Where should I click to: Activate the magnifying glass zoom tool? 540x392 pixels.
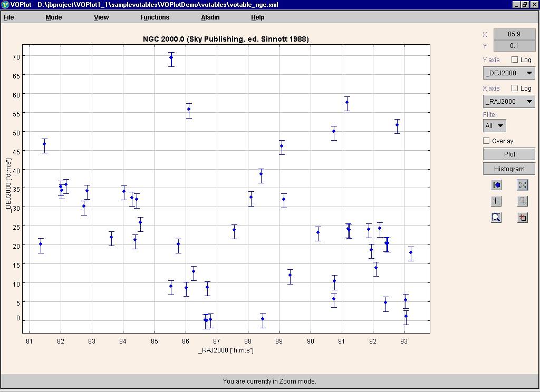pyautogui.click(x=496, y=218)
